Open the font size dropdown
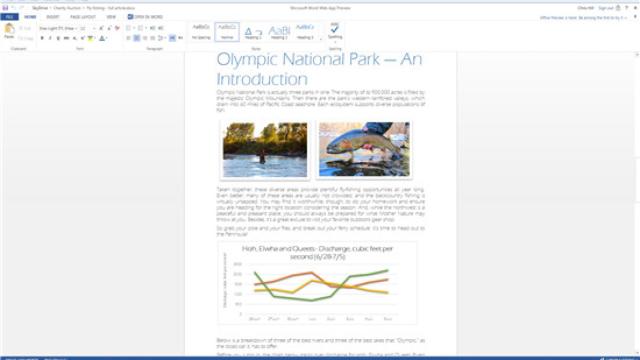Image resolution: width=640 pixels, height=360 pixels. 94,28
